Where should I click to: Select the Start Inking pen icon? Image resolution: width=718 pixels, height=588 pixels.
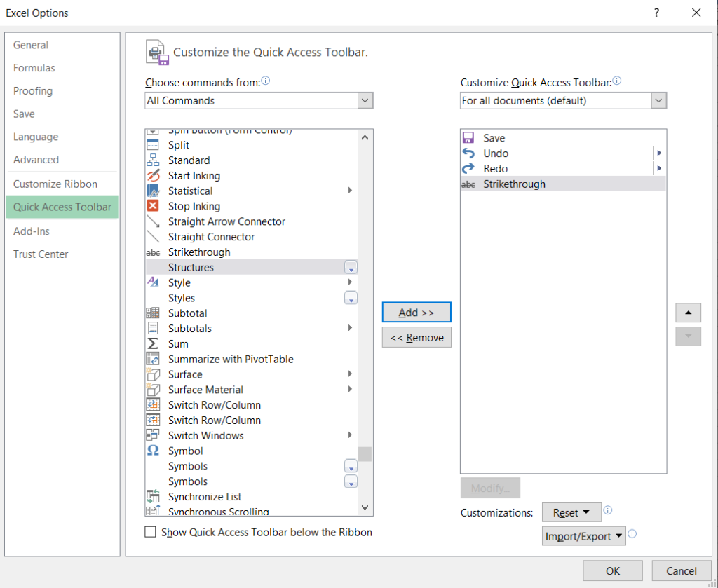tap(152, 176)
